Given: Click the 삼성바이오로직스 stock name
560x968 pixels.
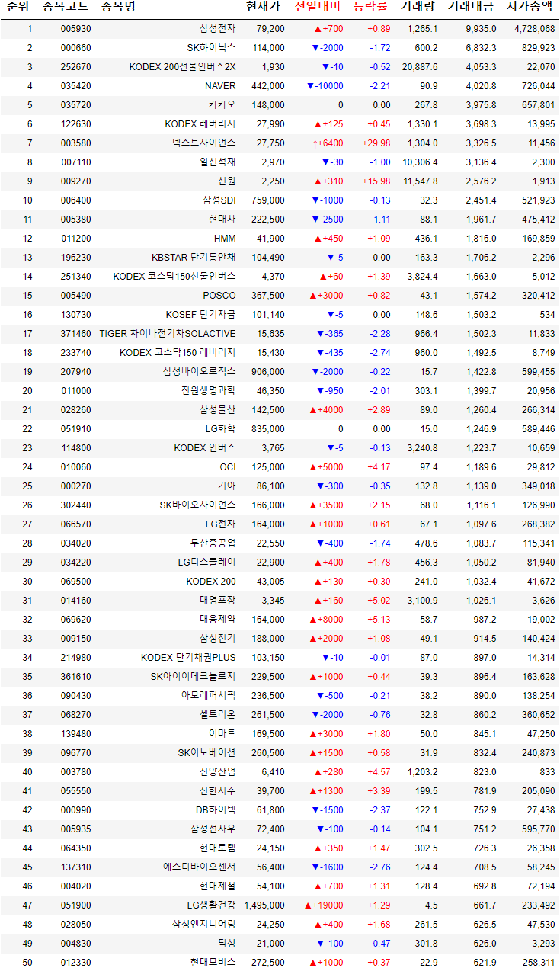Looking at the screenshot, I should [200, 372].
